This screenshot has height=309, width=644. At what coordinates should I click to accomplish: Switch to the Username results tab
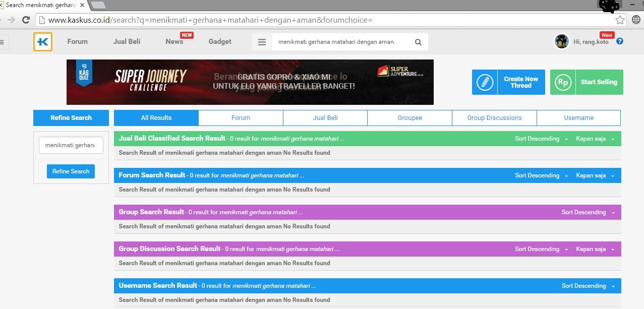pyautogui.click(x=578, y=118)
